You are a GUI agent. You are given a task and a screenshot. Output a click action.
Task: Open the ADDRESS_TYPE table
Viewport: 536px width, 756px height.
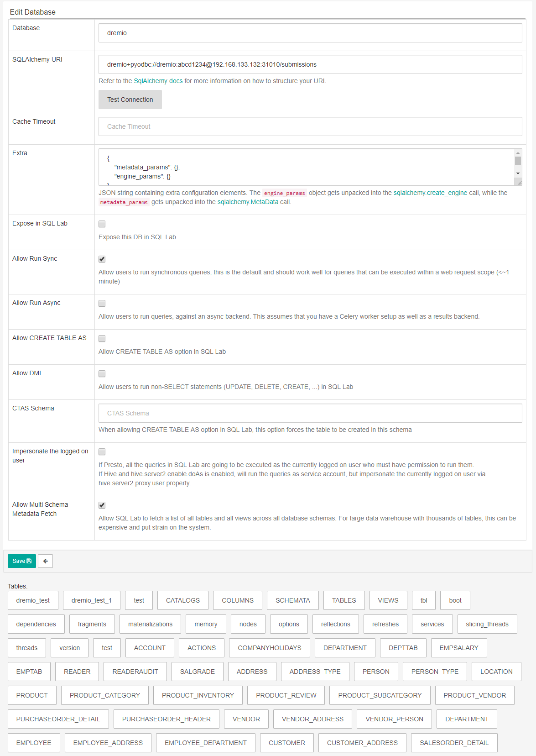point(315,672)
